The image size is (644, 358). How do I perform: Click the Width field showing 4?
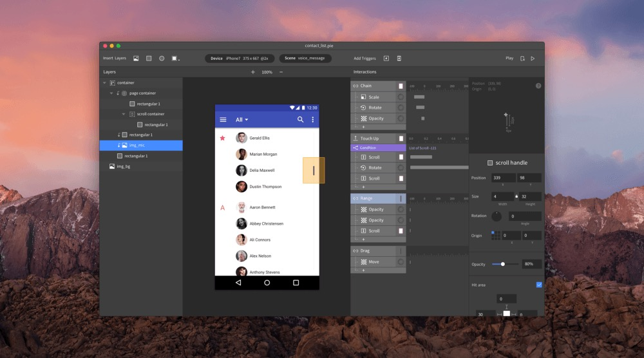pos(502,196)
